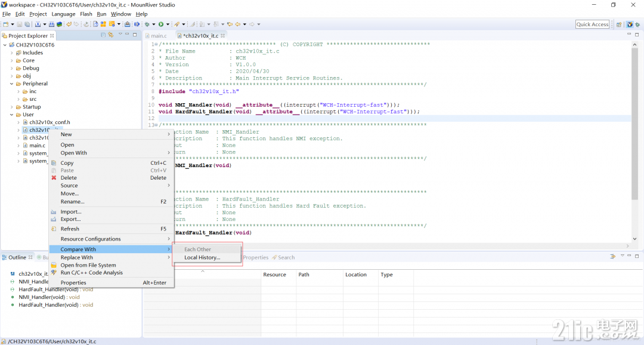The height and width of the screenshot is (345, 644).
Task: Open dropdown next to Build icon
Action: click(x=44, y=24)
